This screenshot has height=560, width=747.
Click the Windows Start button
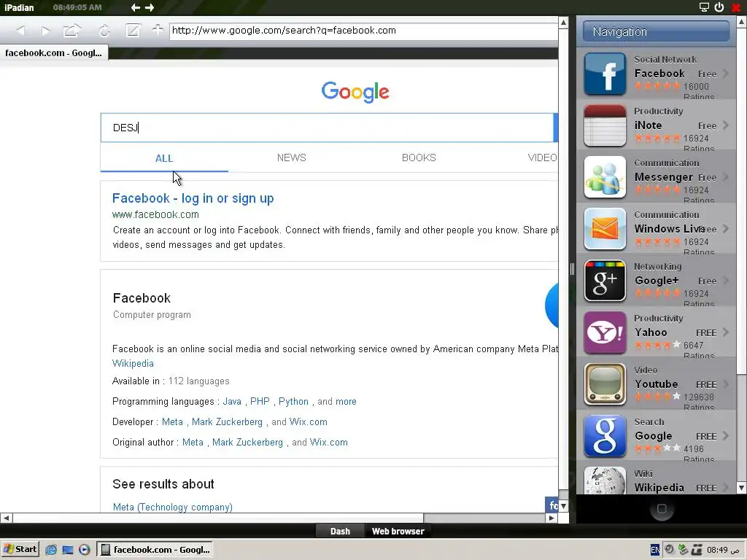point(20,550)
